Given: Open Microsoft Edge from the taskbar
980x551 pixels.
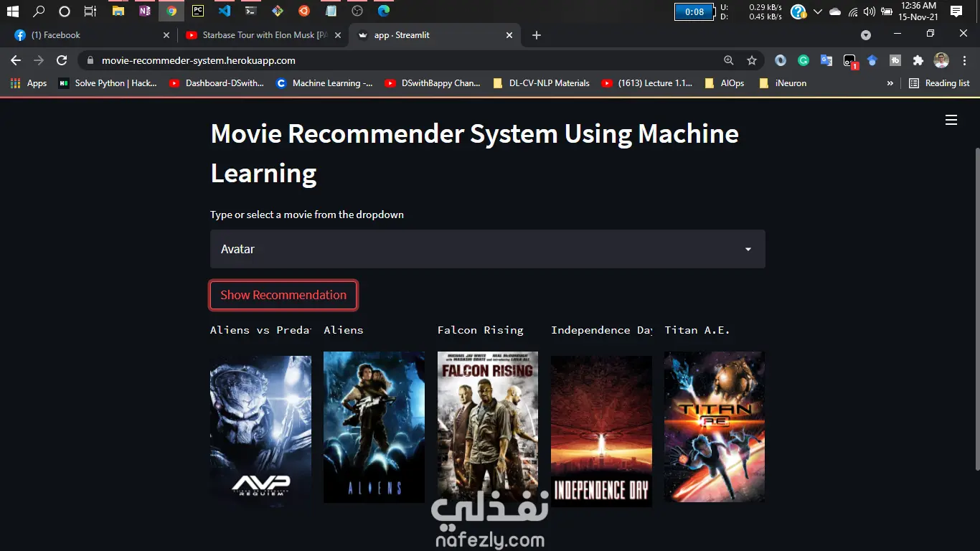Looking at the screenshot, I should point(384,11).
